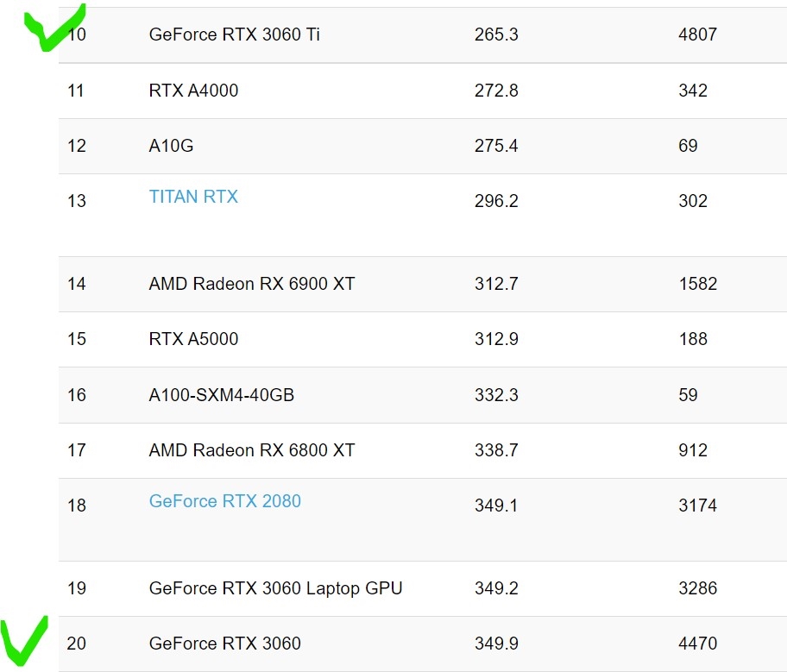The height and width of the screenshot is (672, 787).
Task: Click the count value 342
Action: pos(693,91)
